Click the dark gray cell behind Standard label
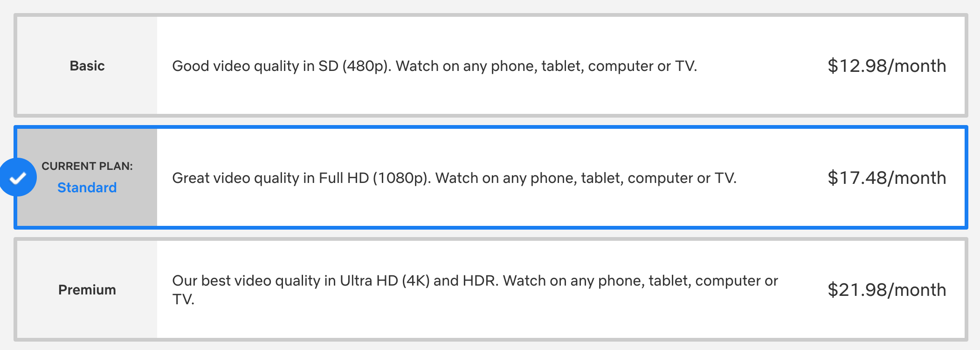Screen dimensions: 980x350 (87, 177)
